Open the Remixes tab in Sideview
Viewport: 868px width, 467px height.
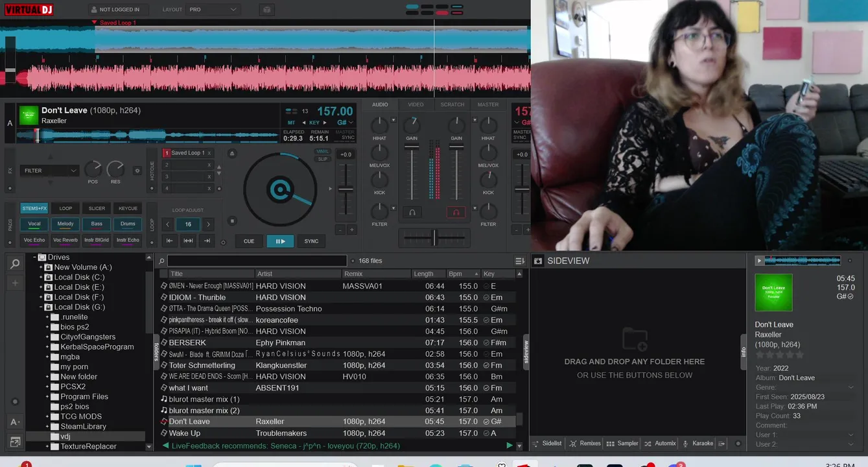pyautogui.click(x=585, y=444)
